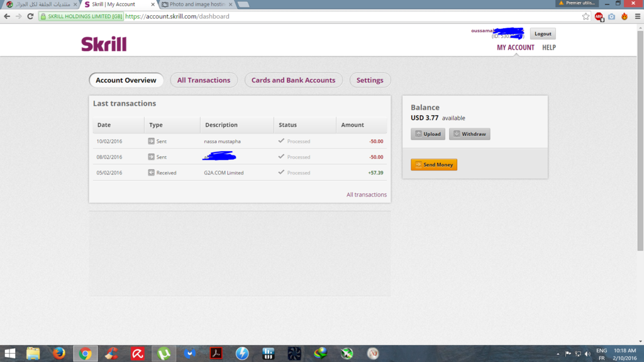Viewport: 644px width, 362px height.
Task: Open CCleaner from the taskbar
Action: pyautogui.click(x=111, y=353)
